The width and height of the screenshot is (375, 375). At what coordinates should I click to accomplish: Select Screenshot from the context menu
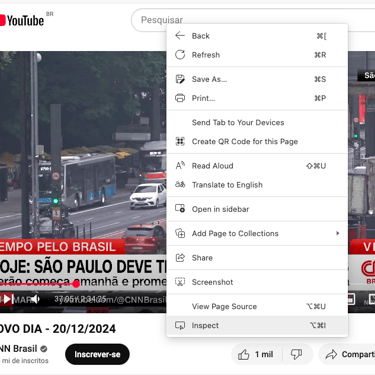257,282
